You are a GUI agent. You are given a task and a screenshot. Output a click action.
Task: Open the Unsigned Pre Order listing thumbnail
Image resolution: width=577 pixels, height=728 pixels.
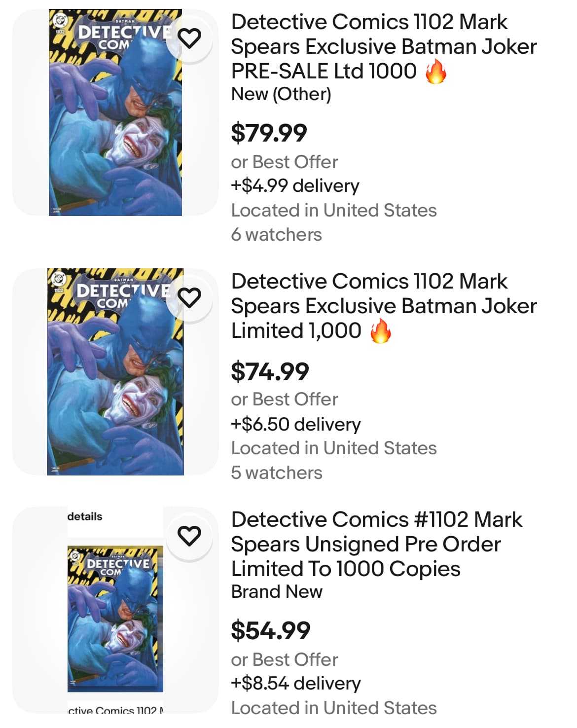point(115,619)
